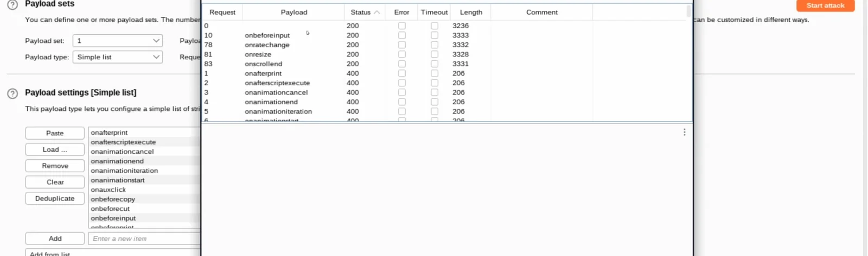Select the onresize payload result
This screenshot has height=256, width=868.
tap(258, 54)
